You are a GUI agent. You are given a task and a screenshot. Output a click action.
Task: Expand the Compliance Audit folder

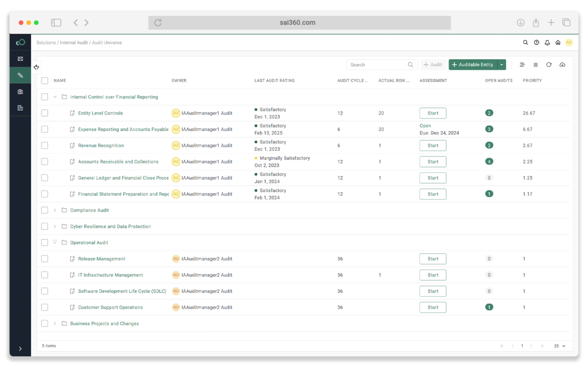click(55, 211)
